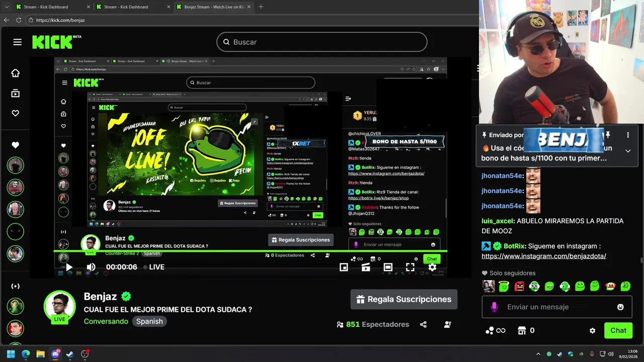Go back with browser back arrow
Image resolution: width=644 pixels, height=362 pixels.
point(6,20)
